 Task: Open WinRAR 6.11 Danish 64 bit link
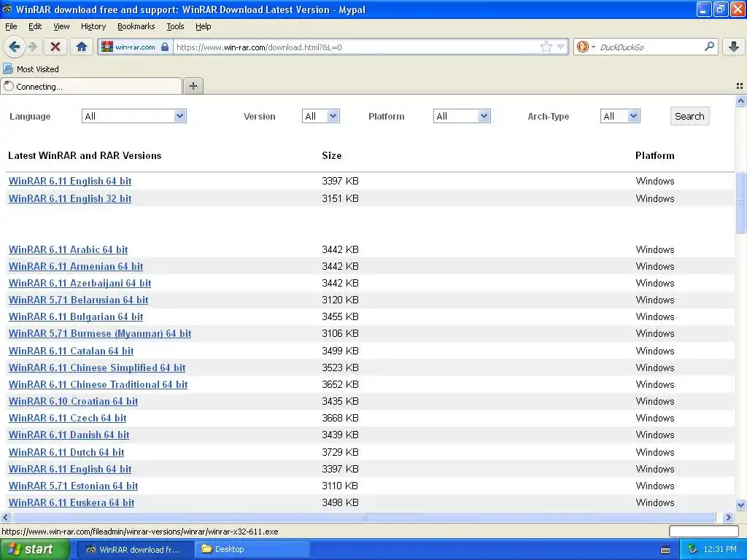point(69,435)
